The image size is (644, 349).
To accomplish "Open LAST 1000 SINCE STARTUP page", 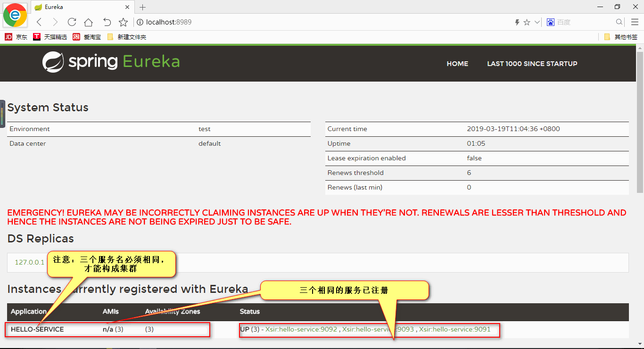I will coord(532,64).
